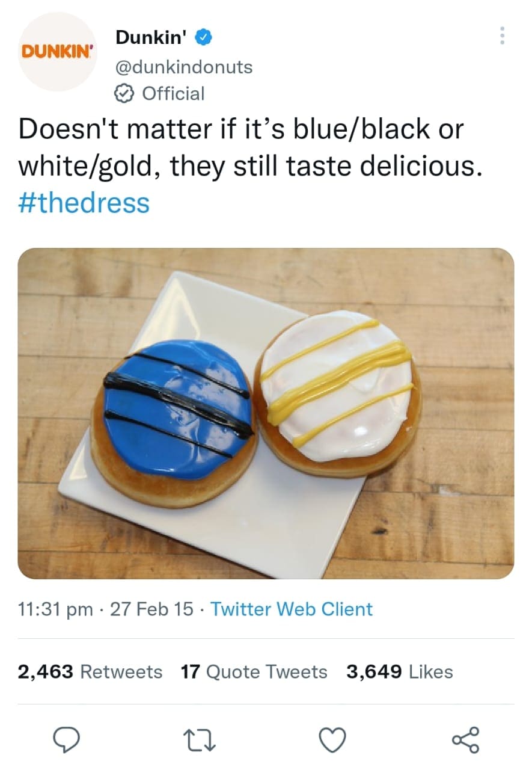
Task: Click the blue verified badge next to Dunkin'
Action: [203, 36]
